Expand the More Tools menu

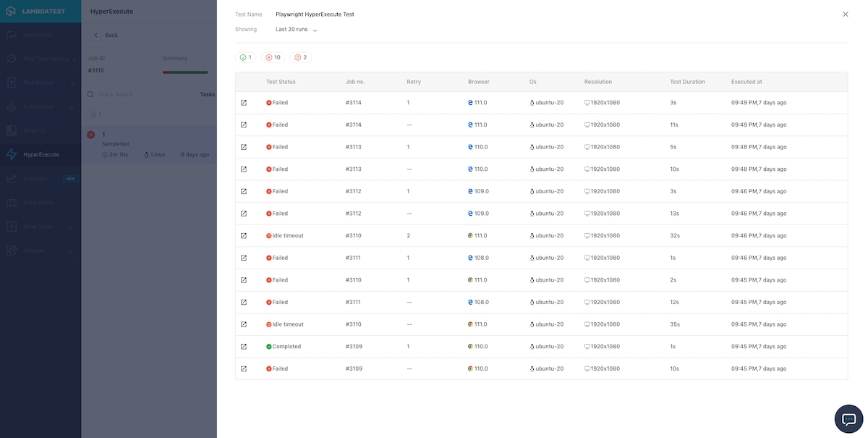[11, 226]
